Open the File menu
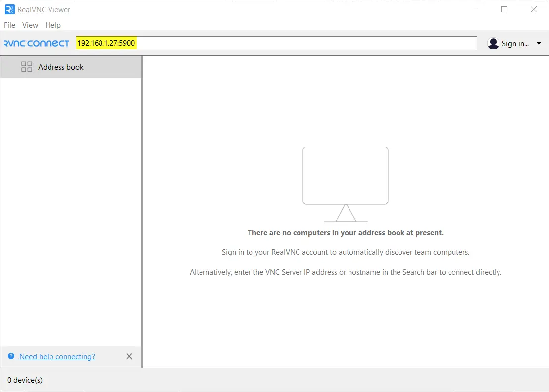Viewport: 549px width, 392px height. tap(9, 25)
